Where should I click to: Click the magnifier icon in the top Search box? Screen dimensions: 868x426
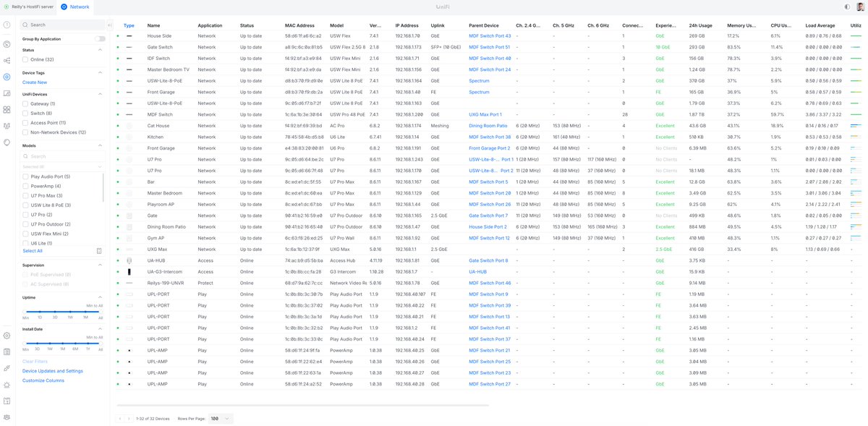click(26, 25)
